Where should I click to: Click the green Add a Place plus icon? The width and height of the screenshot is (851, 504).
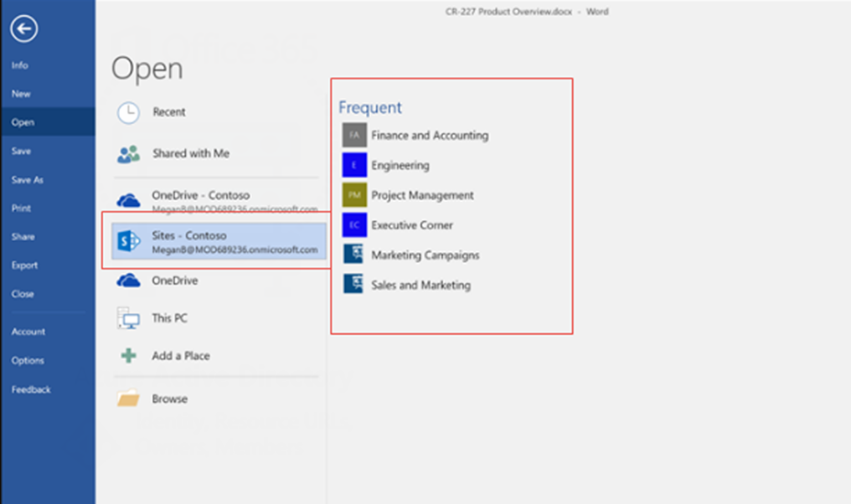click(x=129, y=356)
